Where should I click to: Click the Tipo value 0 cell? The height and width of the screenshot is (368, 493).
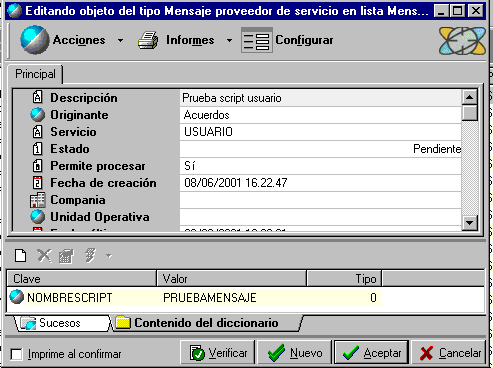[x=373, y=298]
